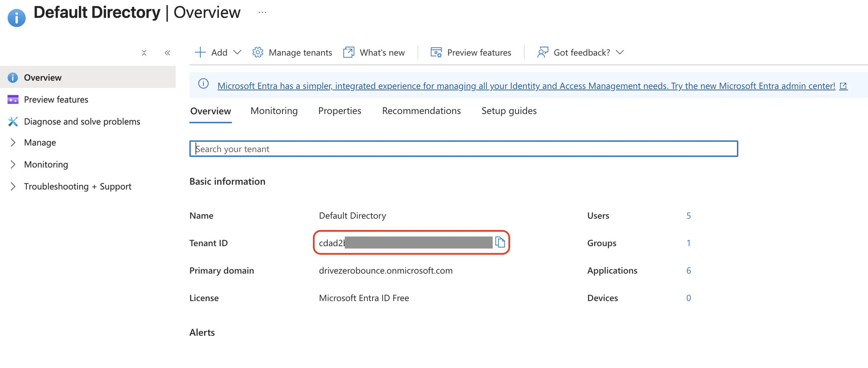Click the Overview info icon in sidebar
This screenshot has width=868, height=368.
13,77
